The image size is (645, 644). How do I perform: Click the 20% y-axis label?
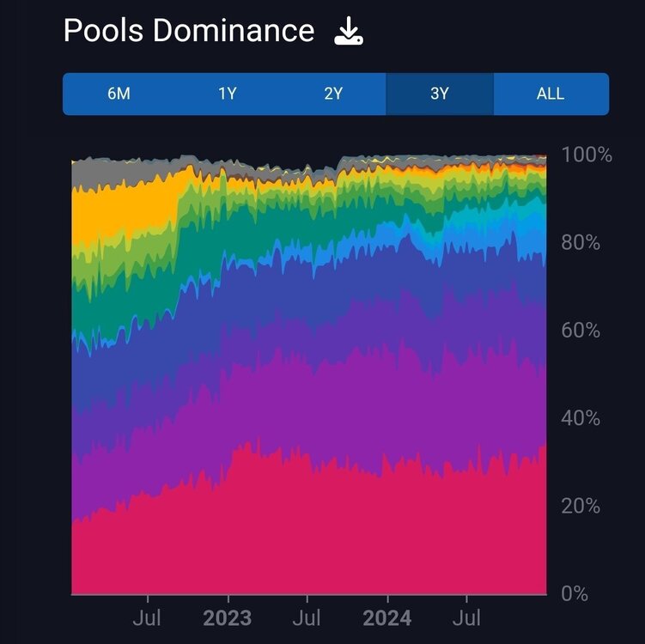pyautogui.click(x=581, y=506)
